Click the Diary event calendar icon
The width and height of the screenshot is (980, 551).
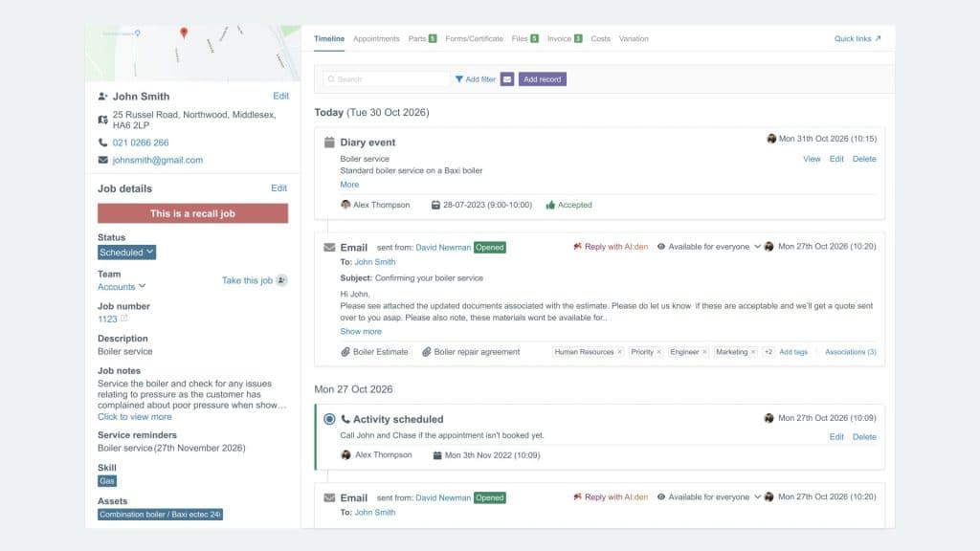pyautogui.click(x=329, y=143)
